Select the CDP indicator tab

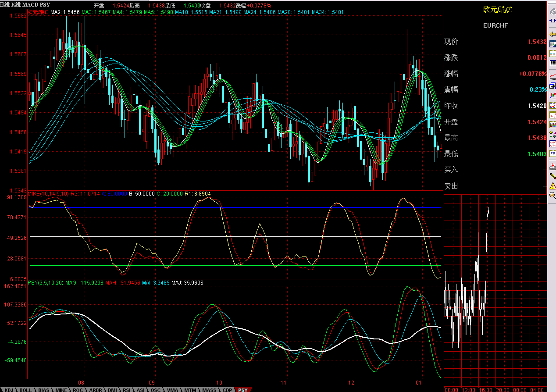227,390
